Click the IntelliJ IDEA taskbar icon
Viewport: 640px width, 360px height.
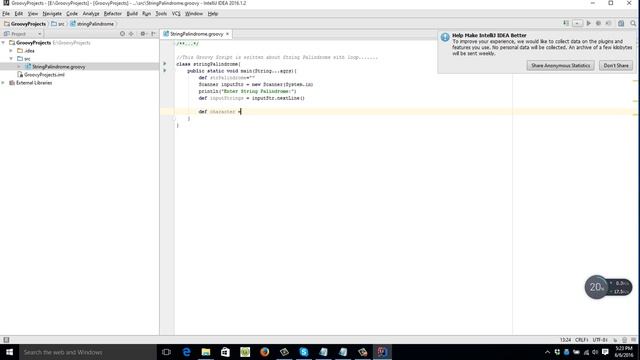point(382,352)
